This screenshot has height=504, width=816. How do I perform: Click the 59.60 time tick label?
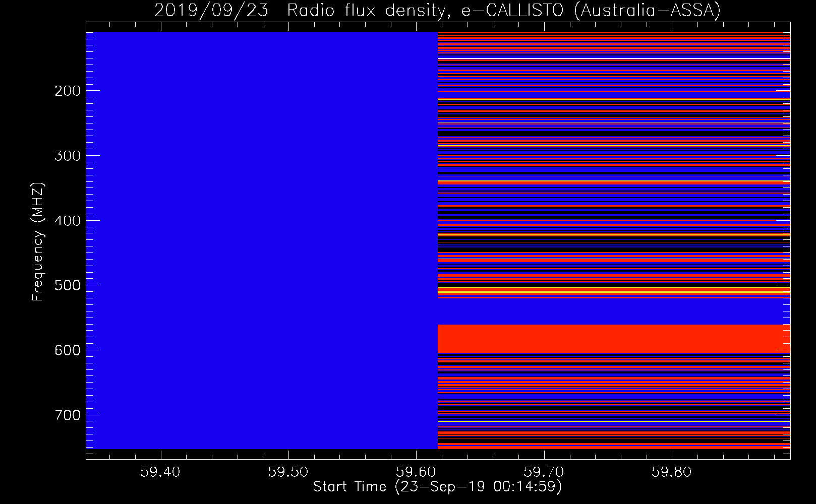[416, 472]
